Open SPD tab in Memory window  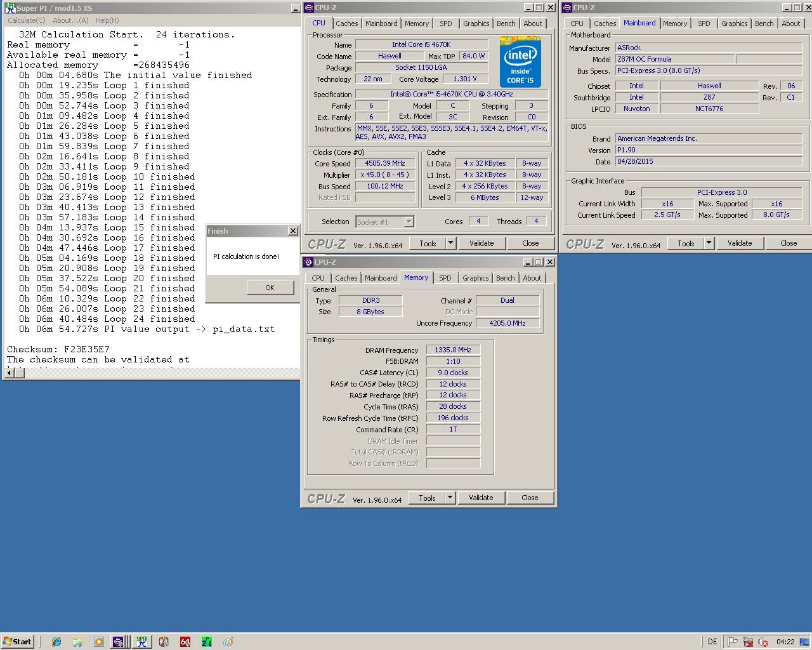point(445,278)
